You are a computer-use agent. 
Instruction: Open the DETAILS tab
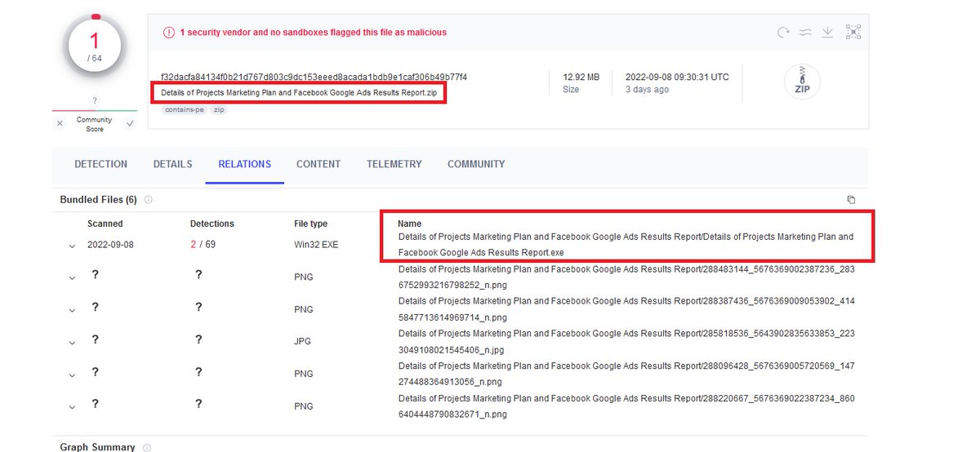point(172,164)
